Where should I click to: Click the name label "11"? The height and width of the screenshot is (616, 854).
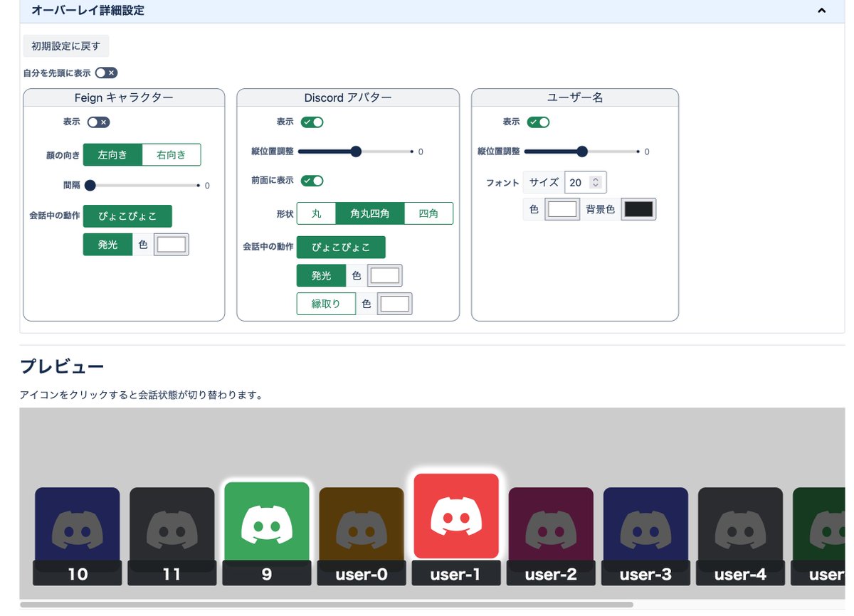point(172,573)
